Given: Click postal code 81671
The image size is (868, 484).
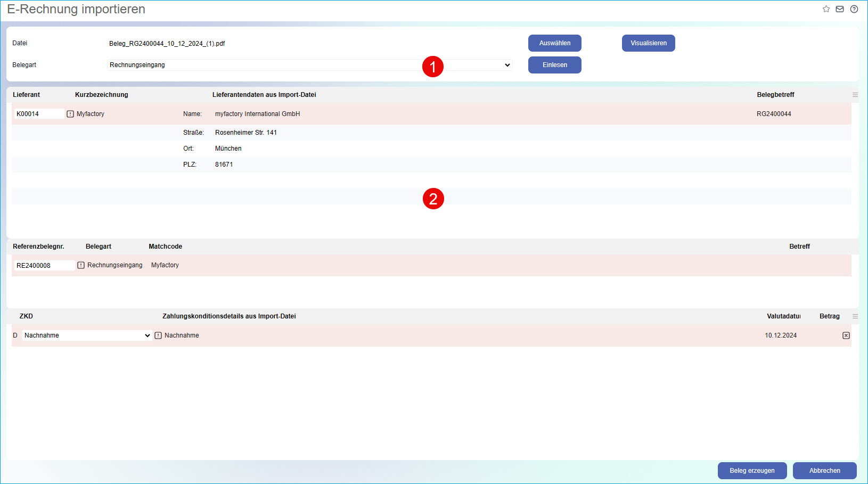Looking at the screenshot, I should 224,165.
